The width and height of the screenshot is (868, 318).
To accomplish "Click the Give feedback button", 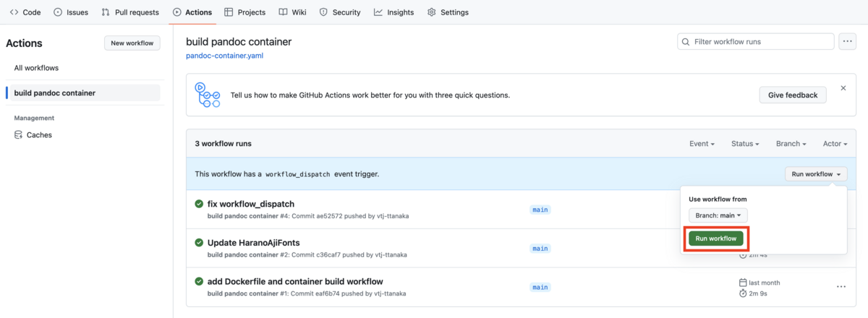I will pos(793,95).
